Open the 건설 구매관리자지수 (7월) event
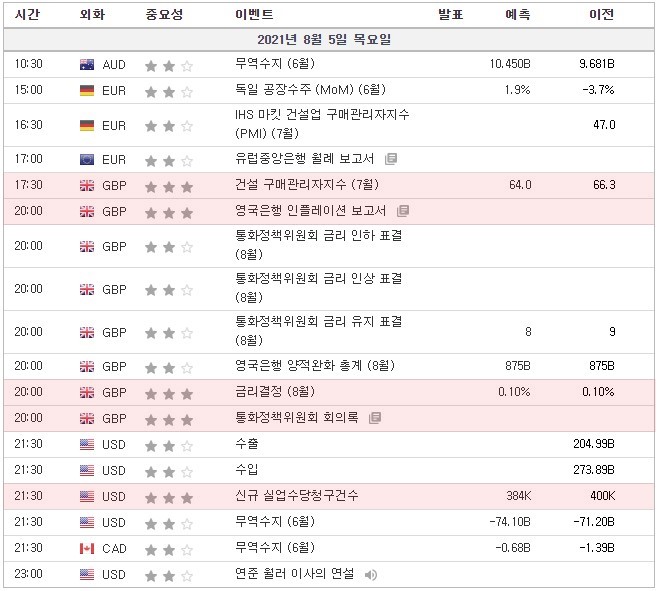The height and width of the screenshot is (591, 657). [x=304, y=185]
